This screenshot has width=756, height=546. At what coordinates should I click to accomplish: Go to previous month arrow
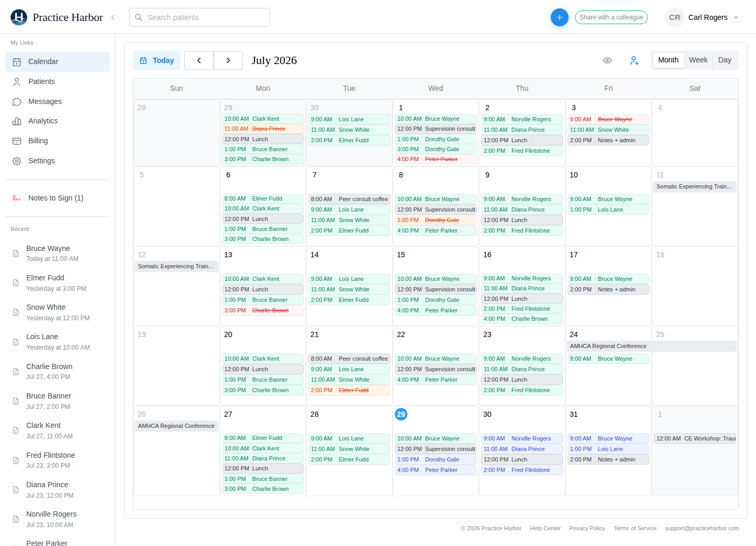pos(199,60)
